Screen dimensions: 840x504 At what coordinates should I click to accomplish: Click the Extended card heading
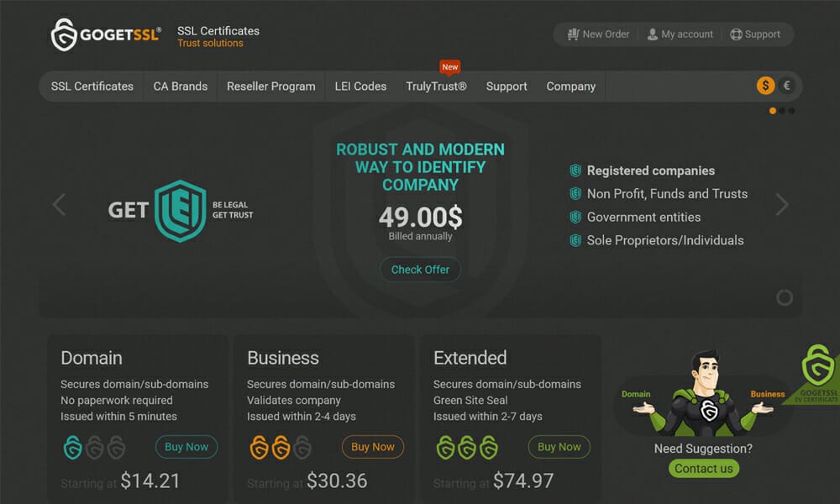[x=470, y=358]
